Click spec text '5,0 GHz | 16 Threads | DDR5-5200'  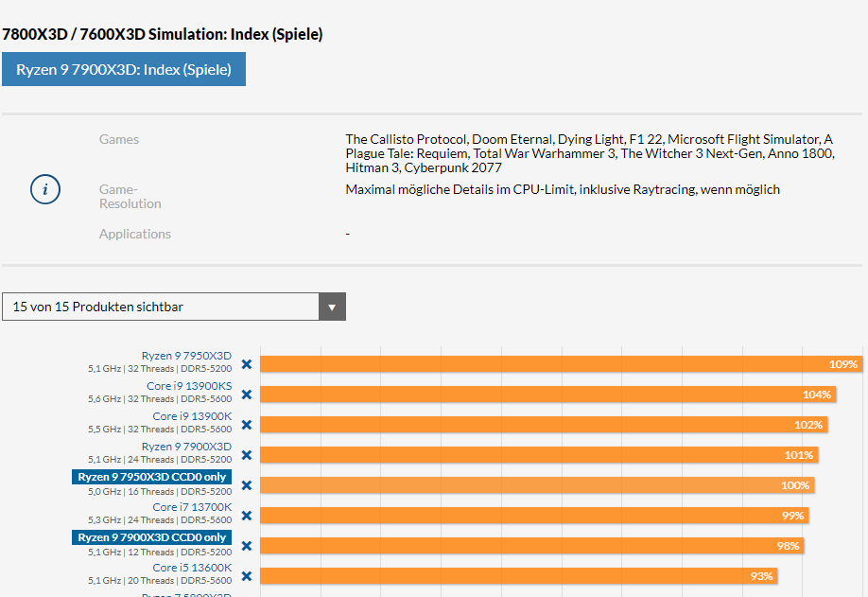point(160,492)
